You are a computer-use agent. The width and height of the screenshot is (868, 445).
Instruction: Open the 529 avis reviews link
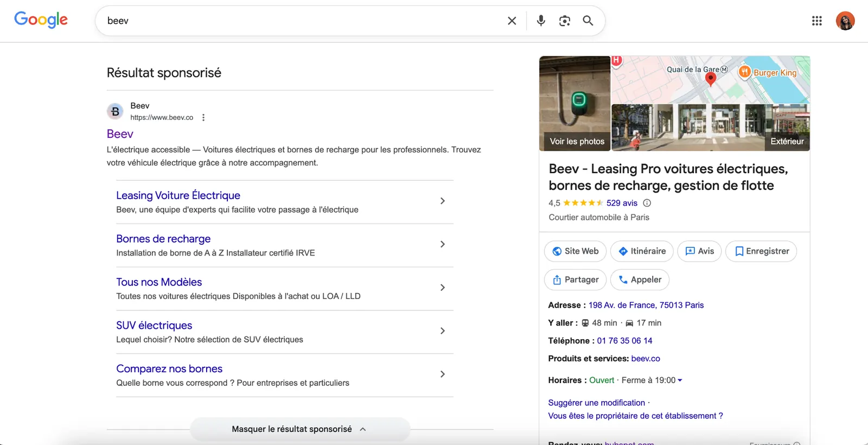pos(622,203)
